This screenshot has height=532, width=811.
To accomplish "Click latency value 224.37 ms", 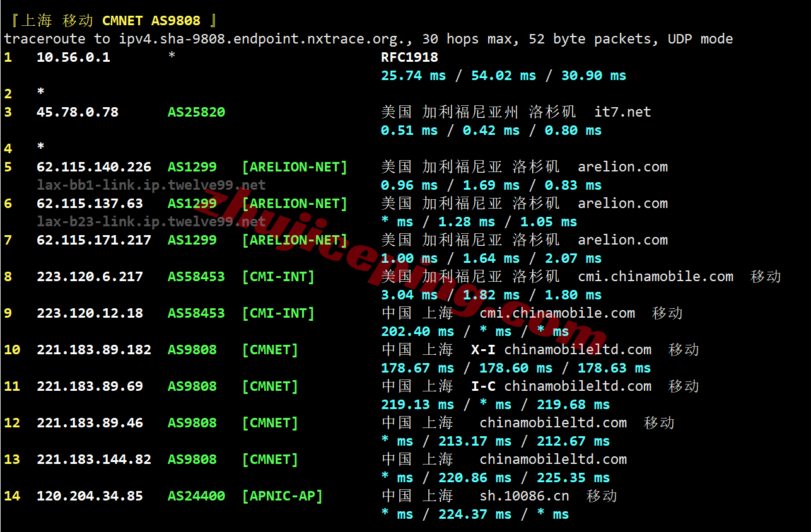I will (x=475, y=514).
